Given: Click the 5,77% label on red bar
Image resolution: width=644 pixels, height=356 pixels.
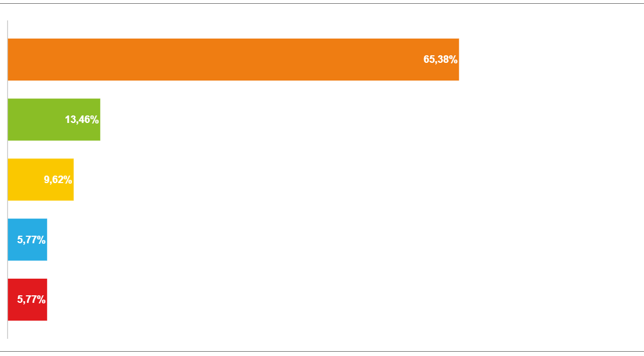Looking at the screenshot, I should (32, 300).
